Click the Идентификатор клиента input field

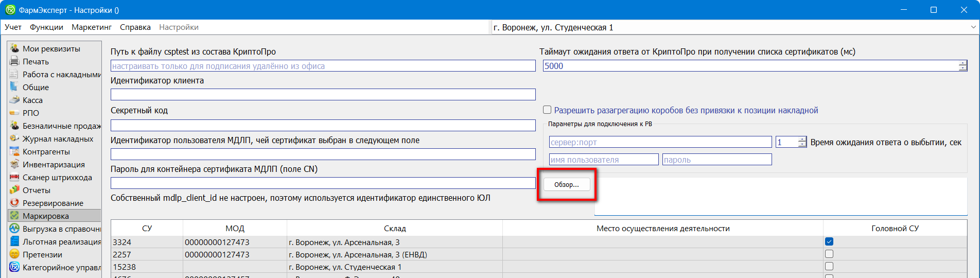tap(323, 95)
